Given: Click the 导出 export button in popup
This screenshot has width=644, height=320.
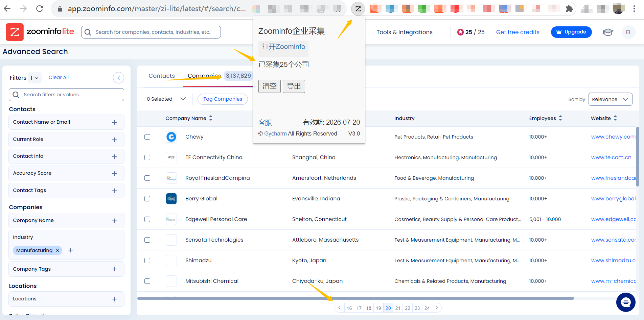Looking at the screenshot, I should point(294,86).
